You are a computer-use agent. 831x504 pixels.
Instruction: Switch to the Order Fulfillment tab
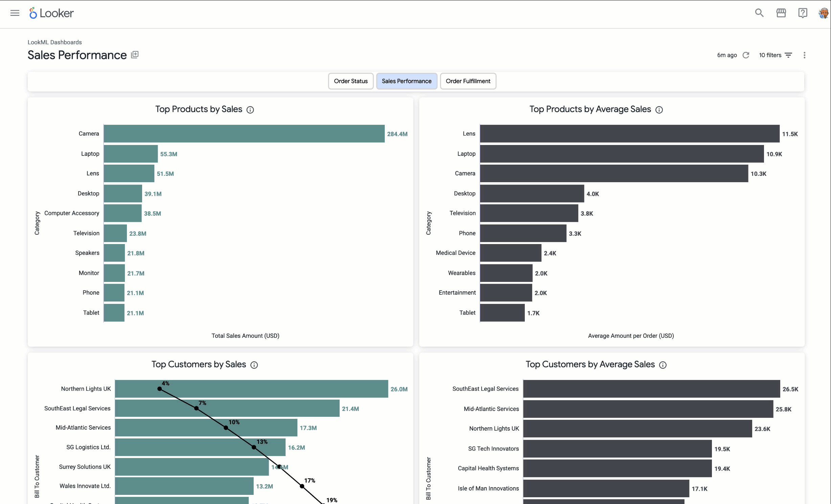coord(468,81)
